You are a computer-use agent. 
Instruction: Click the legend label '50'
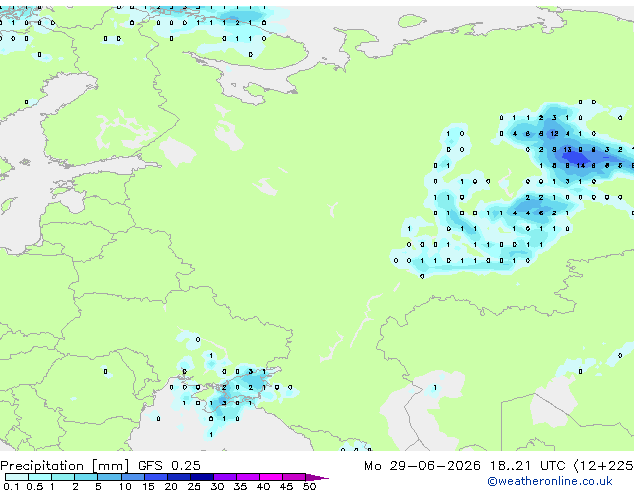[x=309, y=486]
